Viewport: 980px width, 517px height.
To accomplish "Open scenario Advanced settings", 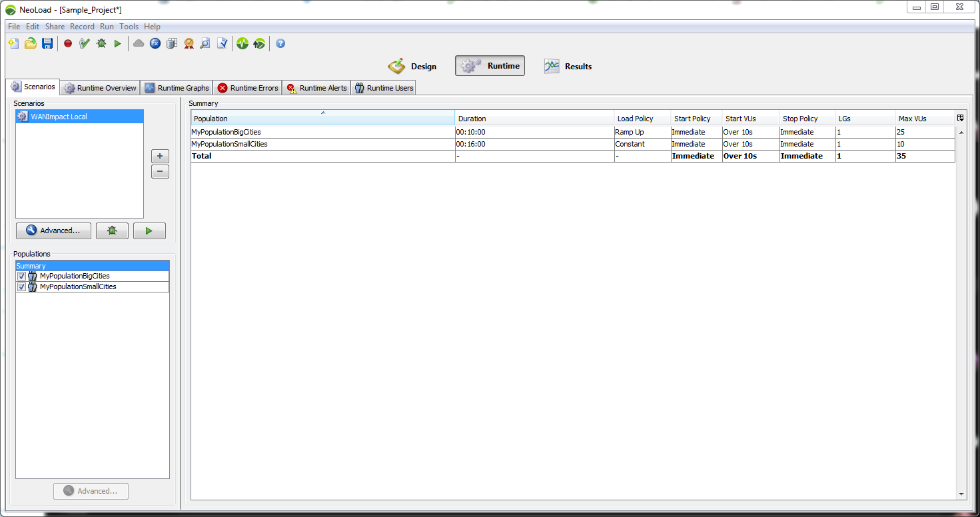I will click(x=53, y=231).
